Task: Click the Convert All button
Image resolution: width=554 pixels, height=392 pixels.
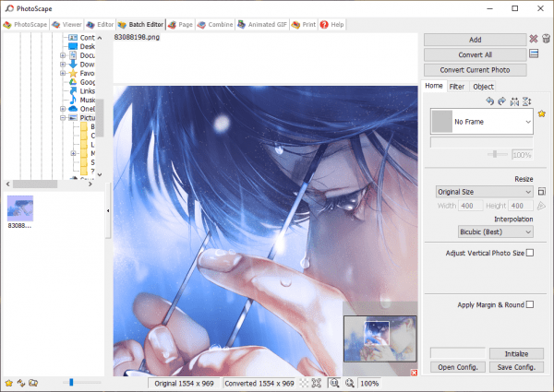Action: coord(476,54)
